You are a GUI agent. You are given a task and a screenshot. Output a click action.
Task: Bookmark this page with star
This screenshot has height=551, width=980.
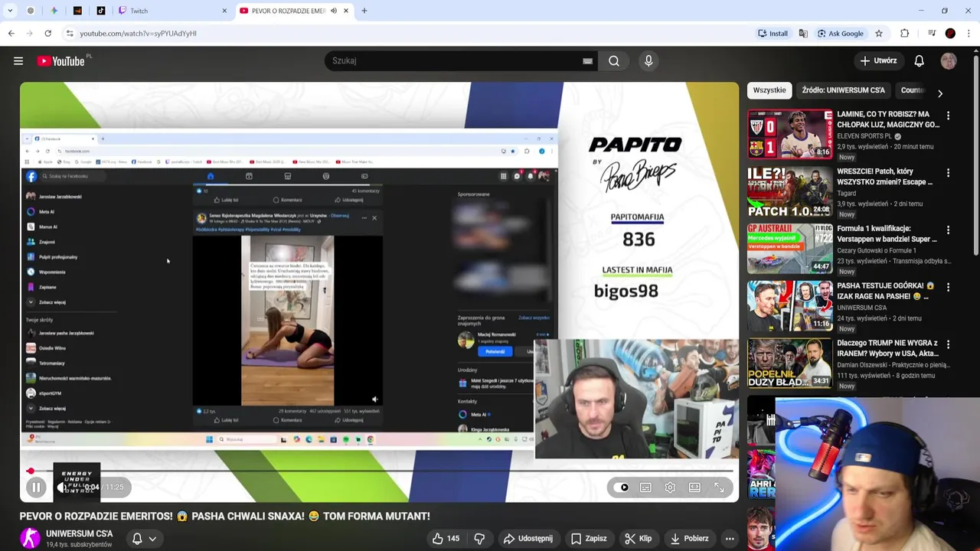click(x=879, y=34)
